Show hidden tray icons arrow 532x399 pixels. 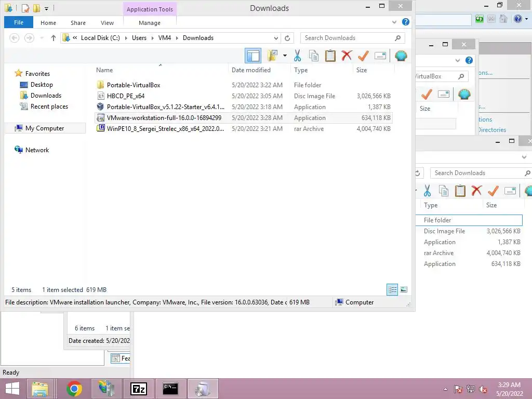(445, 389)
